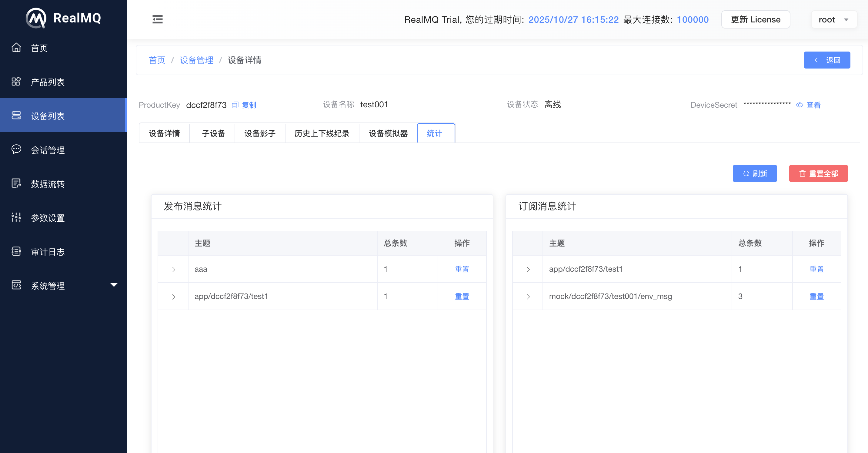Click the count 3 for env_msg topic
868x453 pixels.
pos(740,297)
